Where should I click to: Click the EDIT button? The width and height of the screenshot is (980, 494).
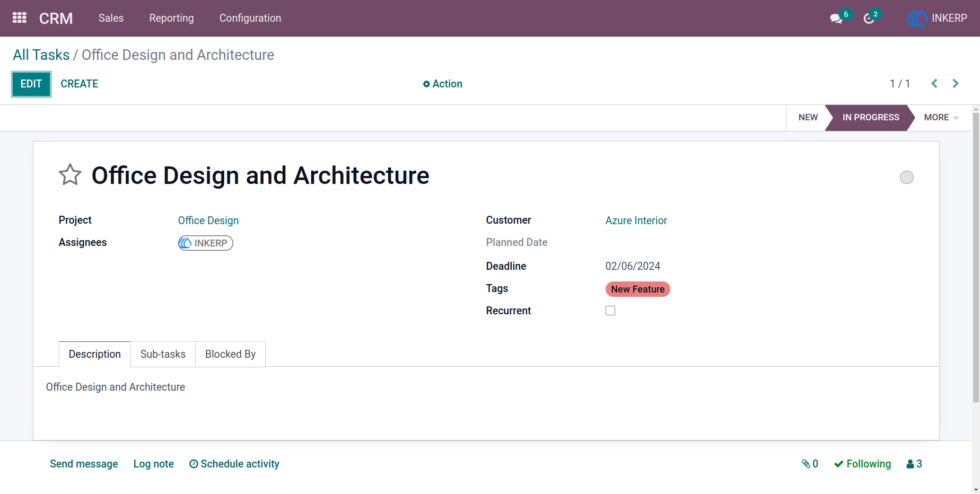pos(31,84)
